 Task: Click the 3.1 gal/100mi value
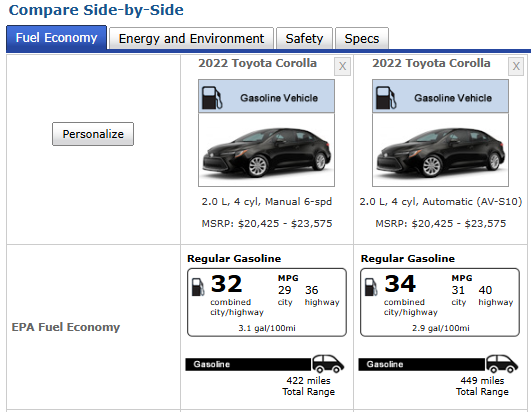pos(267,328)
